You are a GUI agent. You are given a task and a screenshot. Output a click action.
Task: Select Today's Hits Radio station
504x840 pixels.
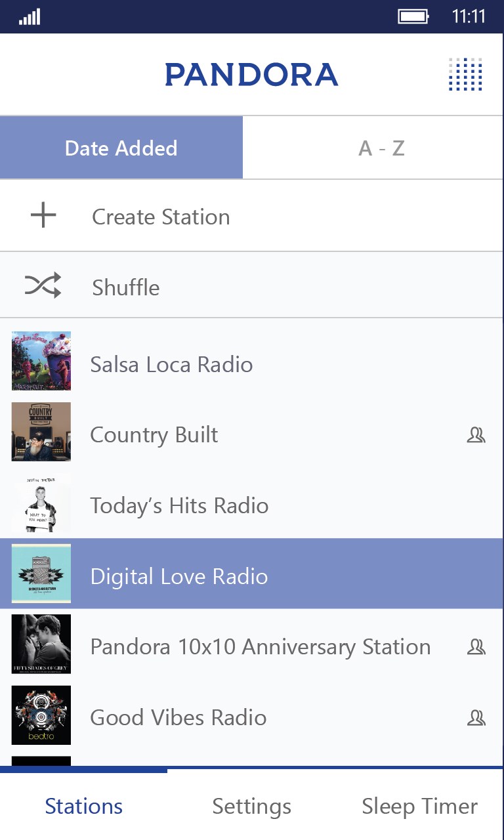[179, 505]
